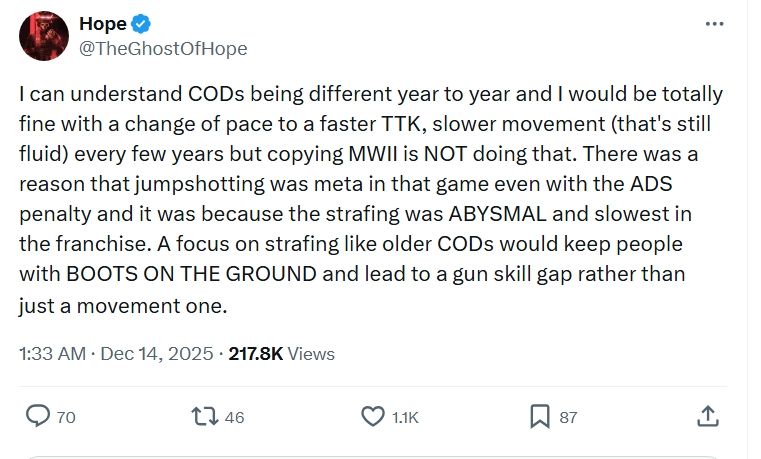Click the repost arrows icon
Screen dimensions: 761x459
click(x=205, y=416)
